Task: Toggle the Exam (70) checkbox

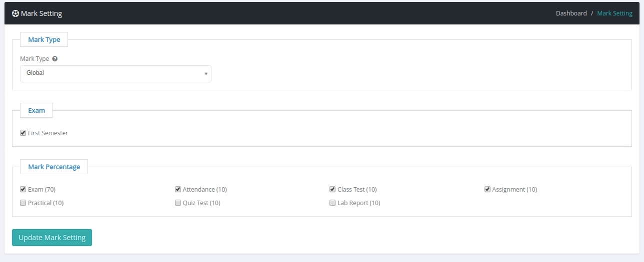Action: tap(23, 189)
